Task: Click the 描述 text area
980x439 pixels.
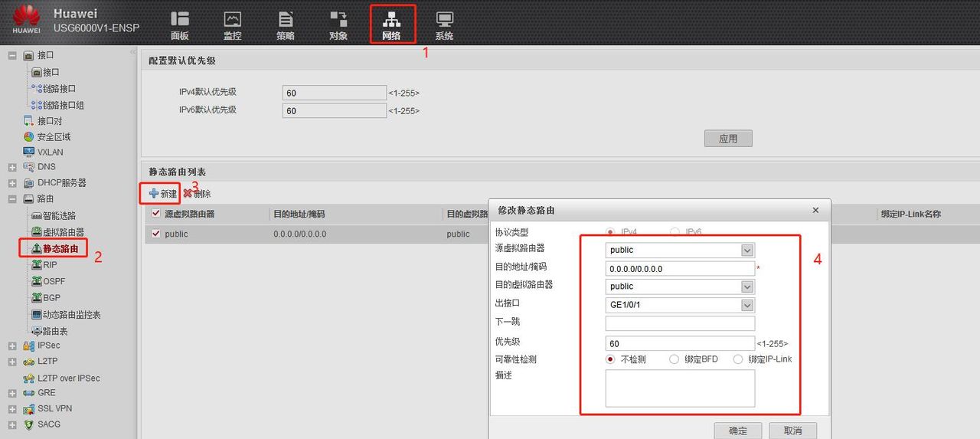Action: (x=680, y=388)
